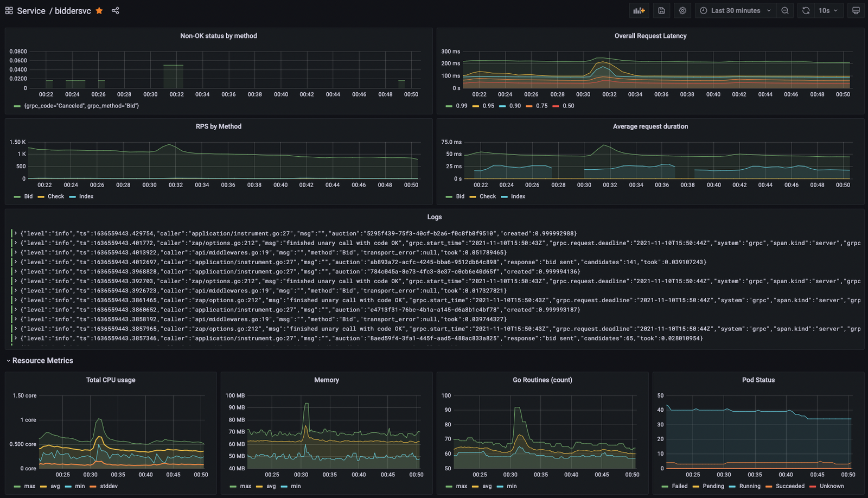Open the Total CPU usage panel menu

[x=111, y=380]
